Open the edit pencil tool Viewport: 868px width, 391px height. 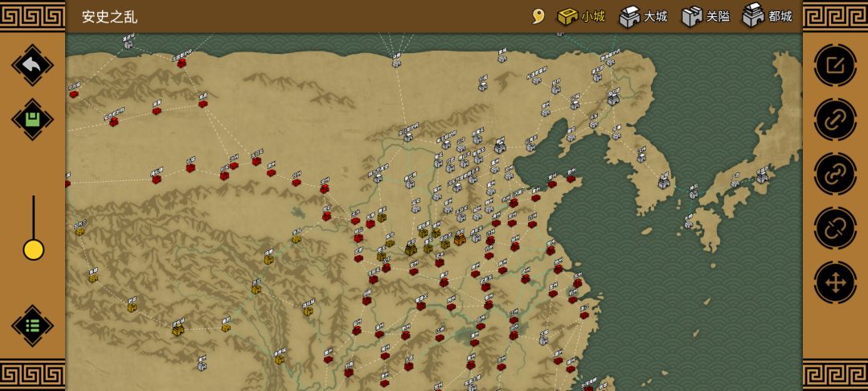(x=835, y=65)
